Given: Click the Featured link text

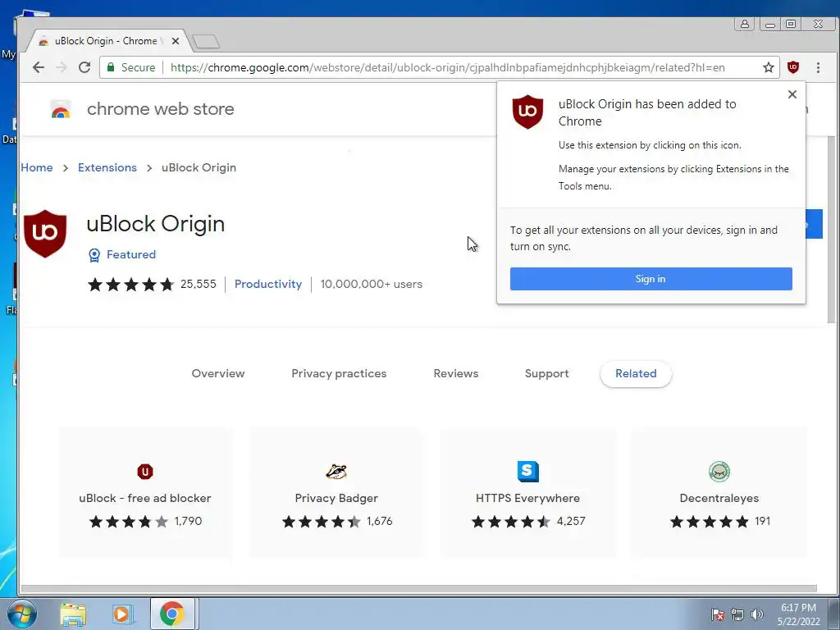Looking at the screenshot, I should pos(131,255).
